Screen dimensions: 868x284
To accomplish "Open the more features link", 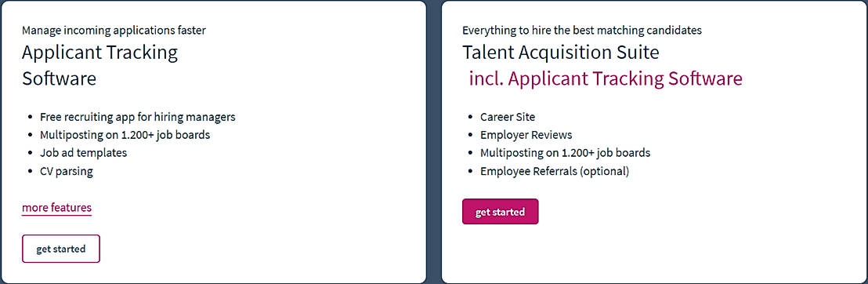I will 56,208.
